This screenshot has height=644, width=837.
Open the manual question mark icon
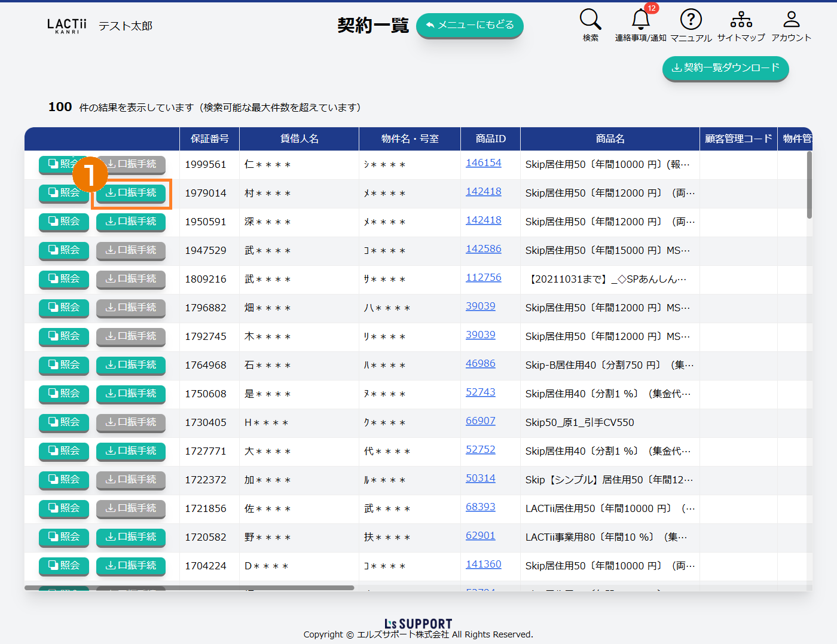[x=691, y=20]
